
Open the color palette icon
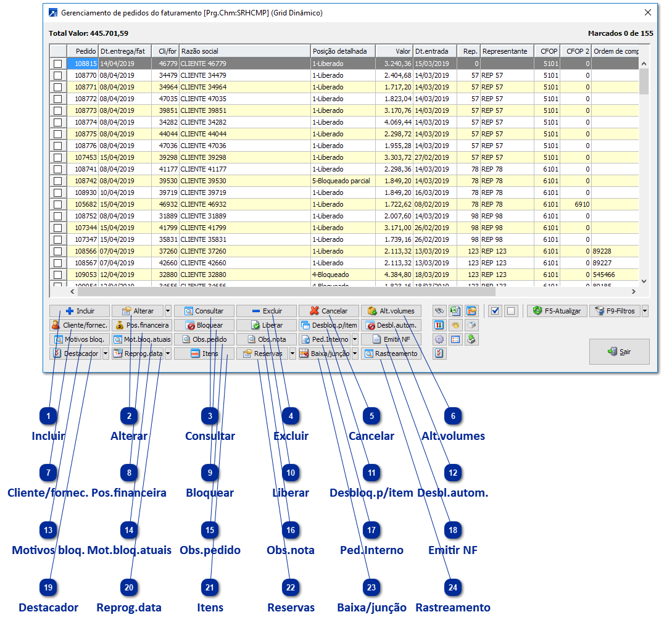(x=455, y=325)
